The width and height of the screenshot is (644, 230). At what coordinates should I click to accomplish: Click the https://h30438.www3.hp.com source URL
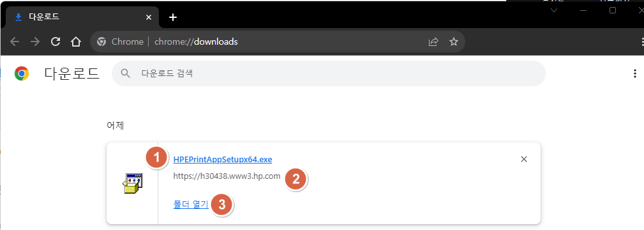tap(227, 176)
